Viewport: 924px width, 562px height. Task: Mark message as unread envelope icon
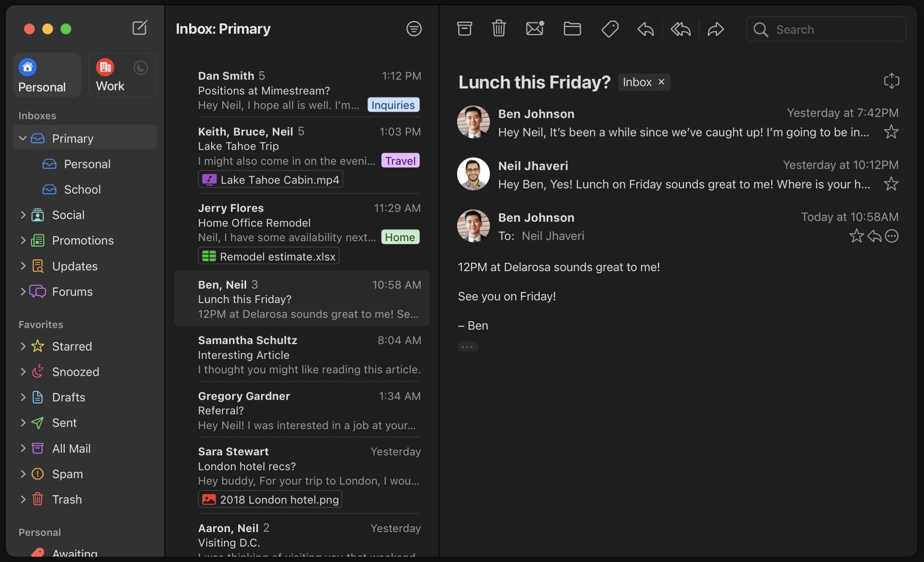[535, 29]
